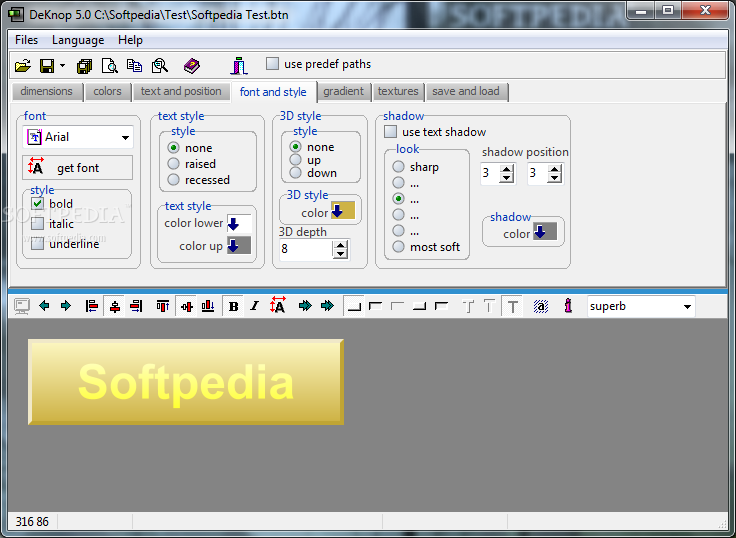Screen dimensions: 736x538
Task: Select 'none' text style radio button
Action: point(174,147)
